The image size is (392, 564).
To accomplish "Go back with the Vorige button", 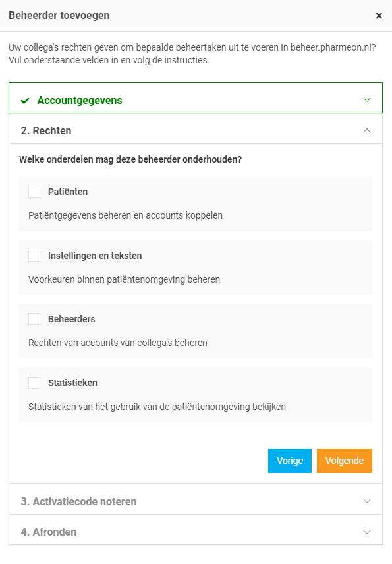I will [290, 461].
